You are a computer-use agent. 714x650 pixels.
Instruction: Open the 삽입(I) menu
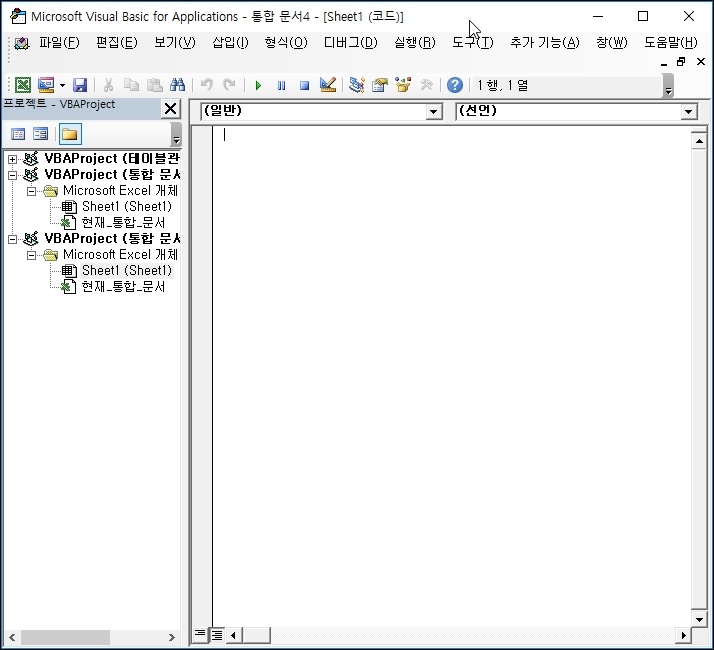pos(230,42)
